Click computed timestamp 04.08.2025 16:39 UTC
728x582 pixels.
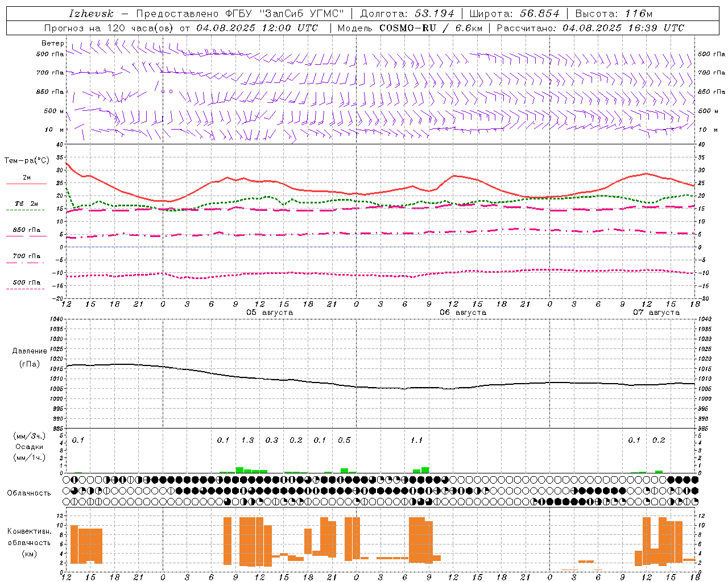point(623,28)
